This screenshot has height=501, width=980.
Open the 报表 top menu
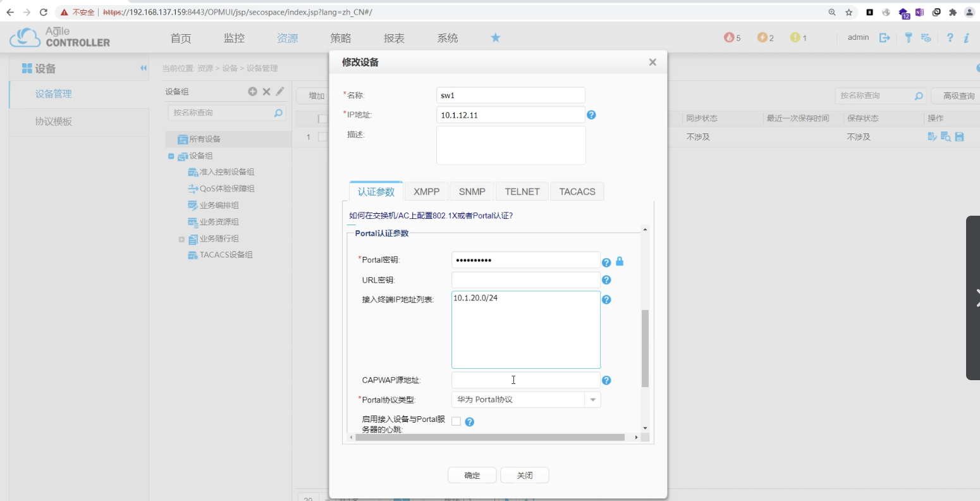pyautogui.click(x=394, y=38)
